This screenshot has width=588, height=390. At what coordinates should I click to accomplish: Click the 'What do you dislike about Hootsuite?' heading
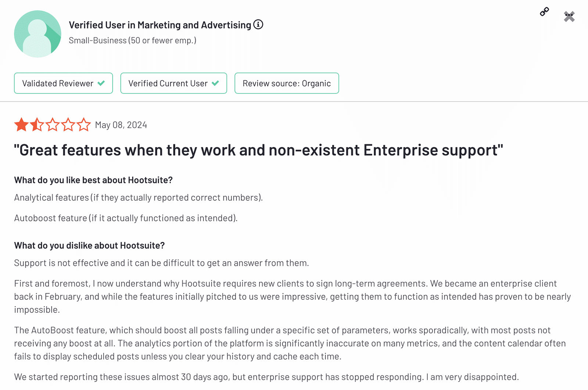point(89,245)
